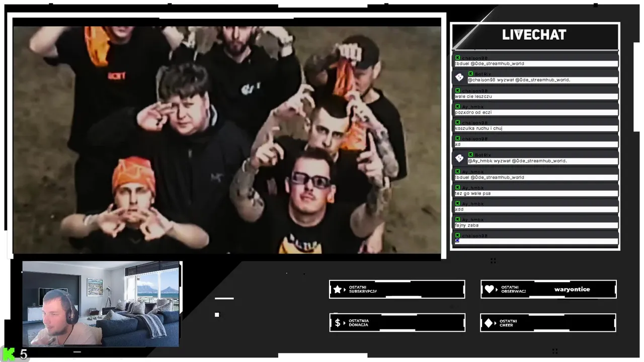The height and width of the screenshot is (362, 644).
Task: Click the streamer webcam feed
Action: coord(101,304)
